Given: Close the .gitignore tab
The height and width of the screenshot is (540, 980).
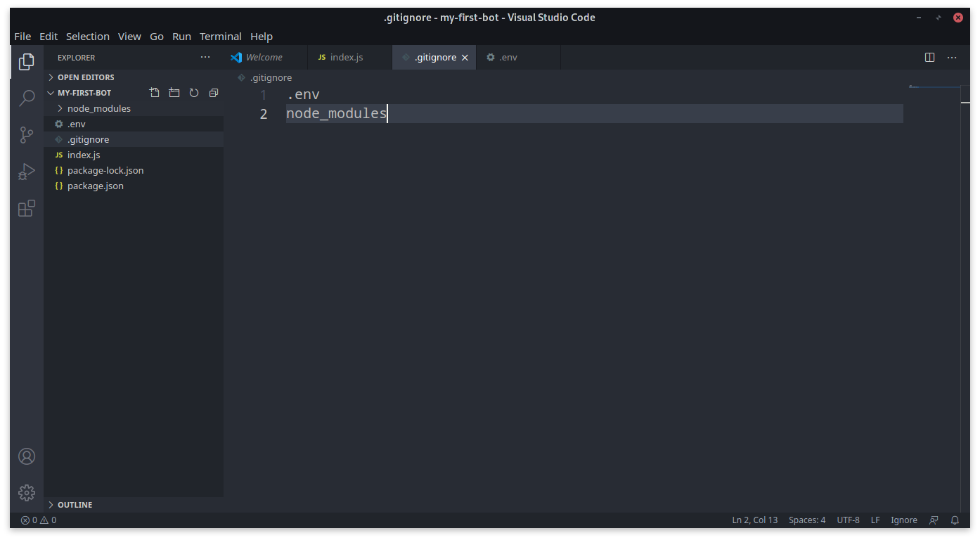Looking at the screenshot, I should point(465,58).
